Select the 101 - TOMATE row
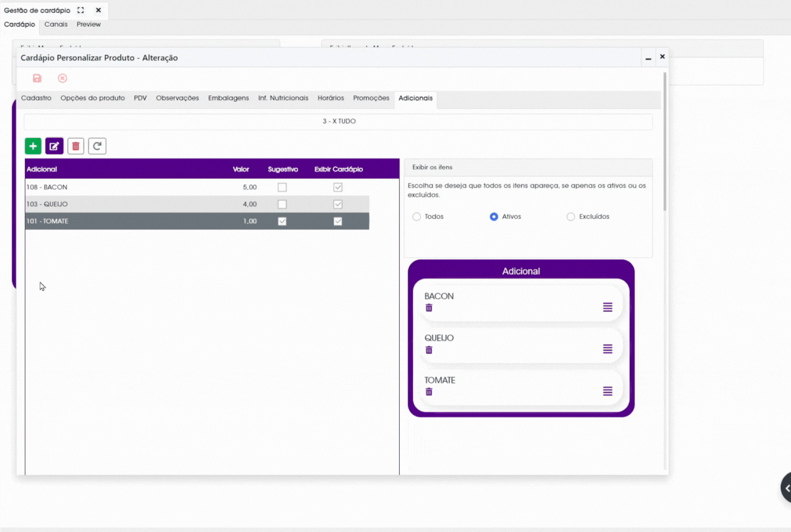Screen dimensions: 791x532 pos(197,221)
